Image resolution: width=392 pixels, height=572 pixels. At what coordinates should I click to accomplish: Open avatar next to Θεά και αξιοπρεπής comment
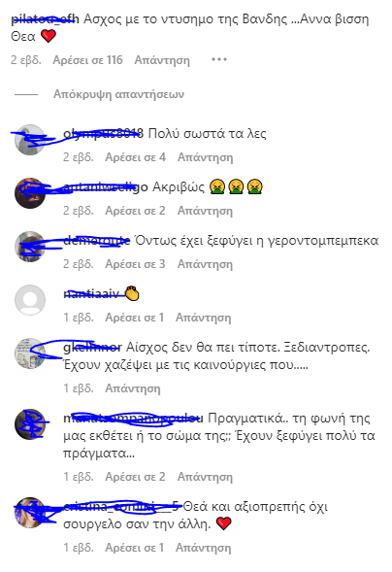click(x=30, y=513)
